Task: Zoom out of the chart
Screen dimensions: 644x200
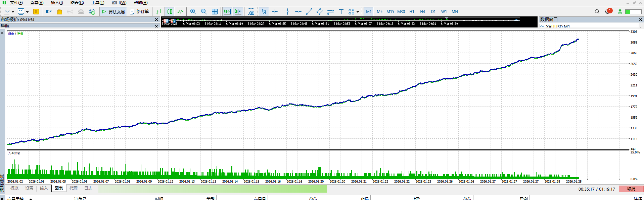Action: 204,12
